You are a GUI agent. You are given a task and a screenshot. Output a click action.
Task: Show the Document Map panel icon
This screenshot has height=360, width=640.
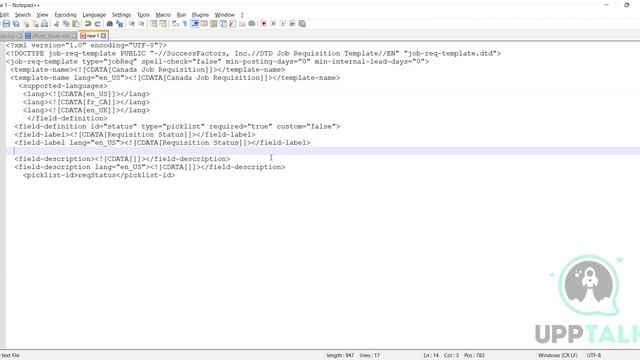tap(213, 24)
